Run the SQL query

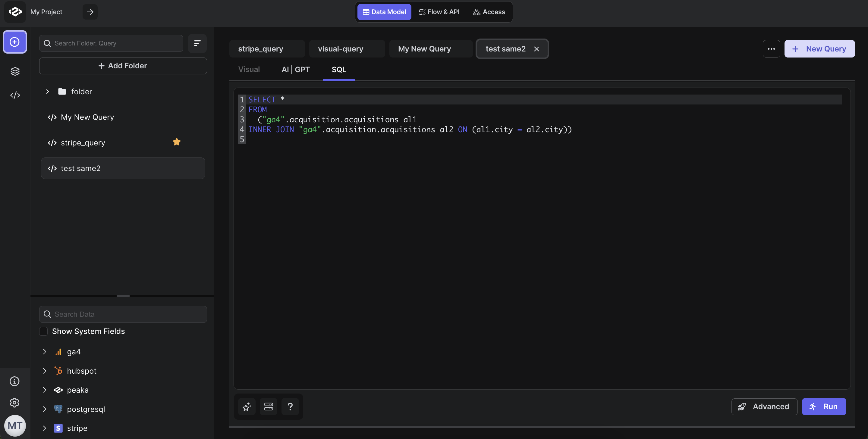[824, 406]
